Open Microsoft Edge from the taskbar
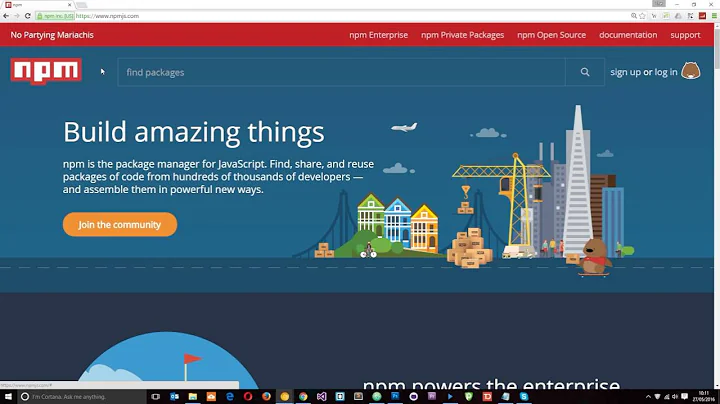 [x=230, y=397]
